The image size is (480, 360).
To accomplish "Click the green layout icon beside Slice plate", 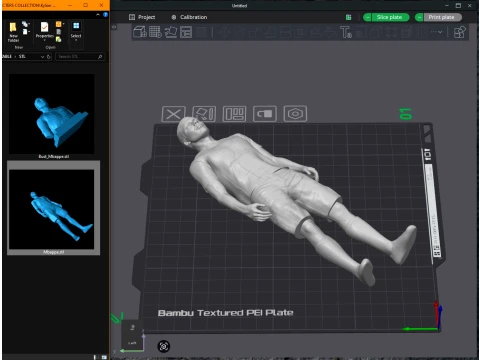I will click(349, 17).
